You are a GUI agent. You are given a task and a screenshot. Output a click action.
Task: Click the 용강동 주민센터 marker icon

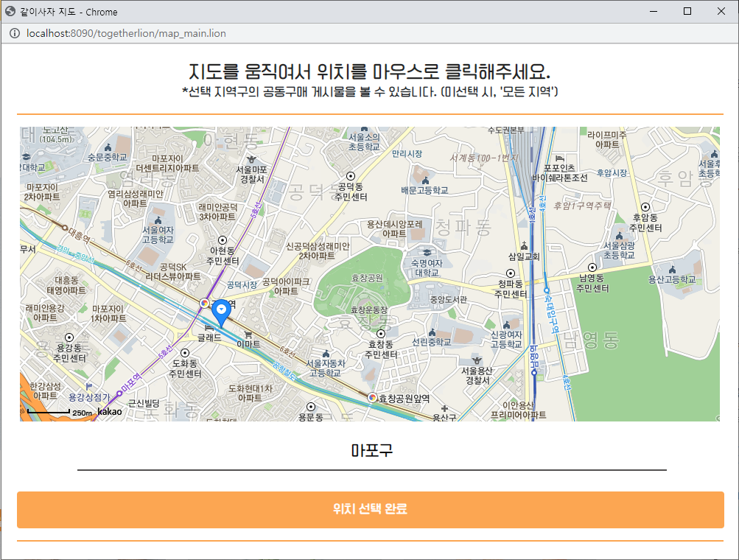[x=69, y=337]
